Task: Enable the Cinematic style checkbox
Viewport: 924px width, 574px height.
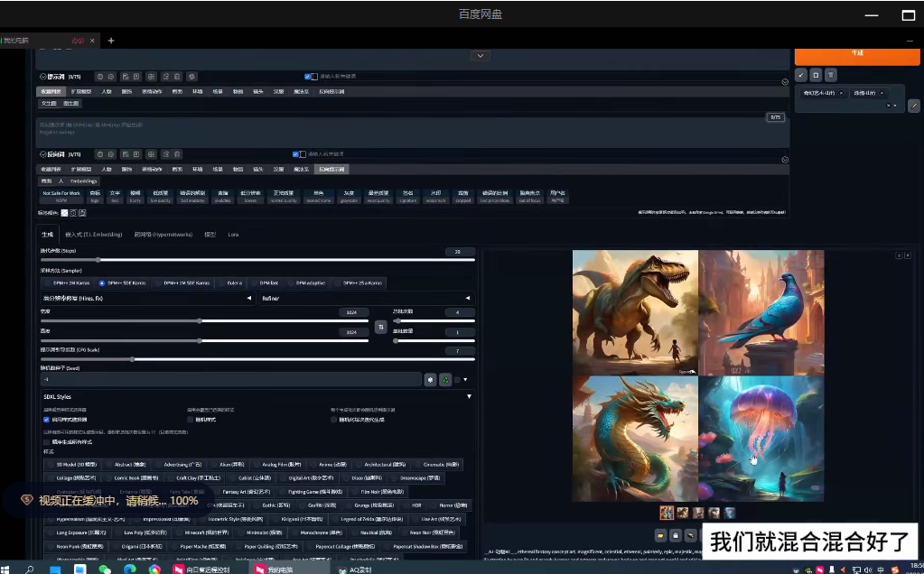Action: pos(436,465)
